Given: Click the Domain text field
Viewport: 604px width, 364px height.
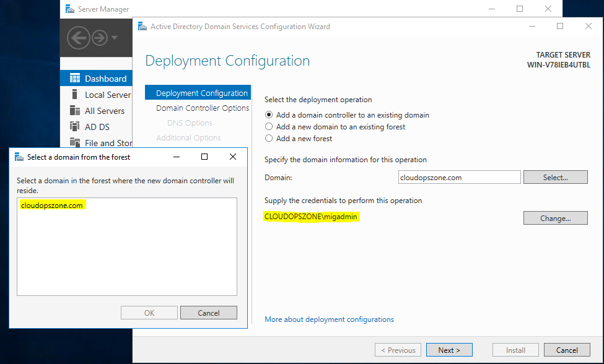Looking at the screenshot, I should pos(459,178).
